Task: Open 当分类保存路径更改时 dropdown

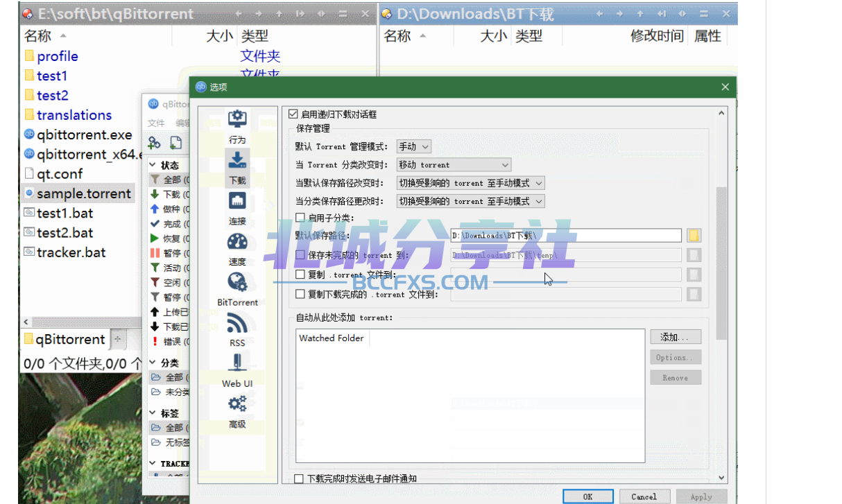Action: pyautogui.click(x=470, y=201)
